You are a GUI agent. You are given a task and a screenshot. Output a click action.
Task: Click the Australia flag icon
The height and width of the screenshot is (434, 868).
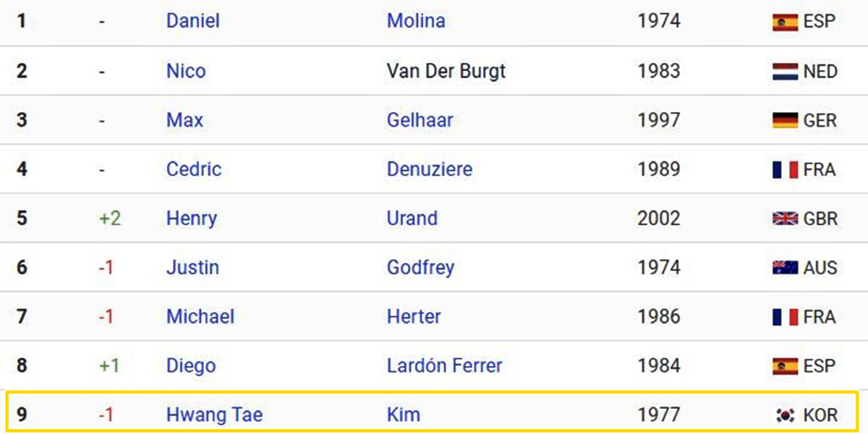tap(785, 268)
